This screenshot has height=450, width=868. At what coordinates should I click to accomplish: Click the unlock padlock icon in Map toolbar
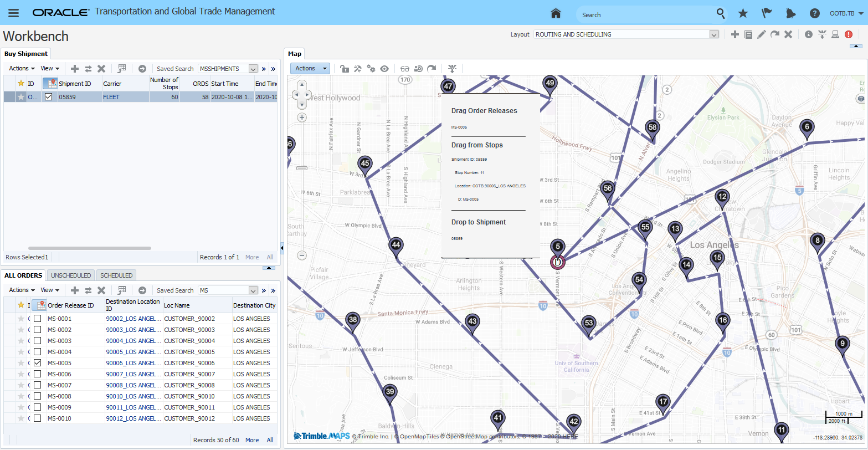[344, 69]
